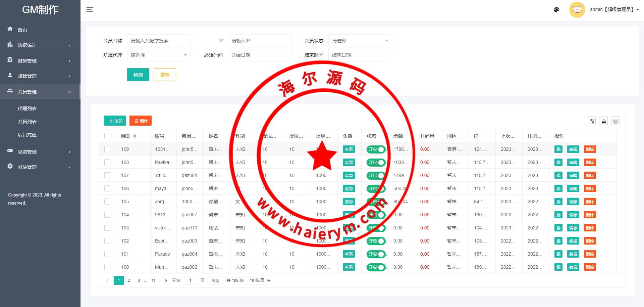Toggle status switch for member 100
Screen dimensions: 644x307
click(376, 267)
